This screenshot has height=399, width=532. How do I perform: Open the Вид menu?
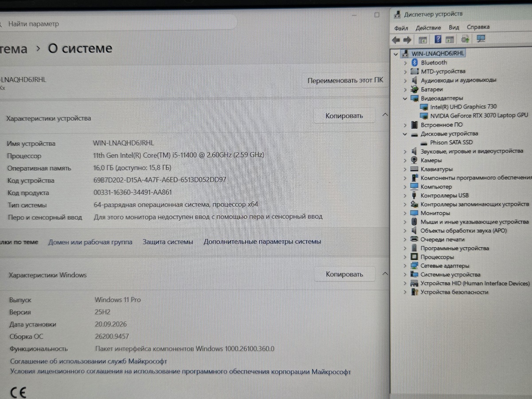click(x=454, y=27)
